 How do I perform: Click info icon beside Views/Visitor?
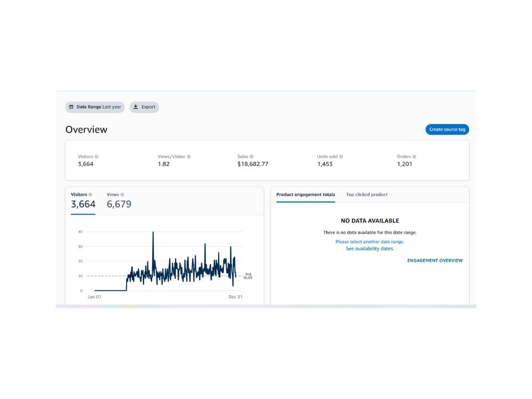(x=189, y=157)
